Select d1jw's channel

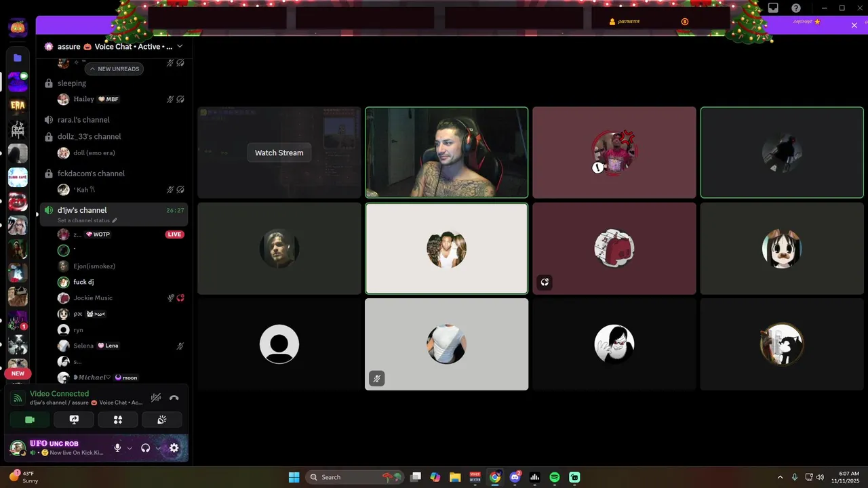82,210
